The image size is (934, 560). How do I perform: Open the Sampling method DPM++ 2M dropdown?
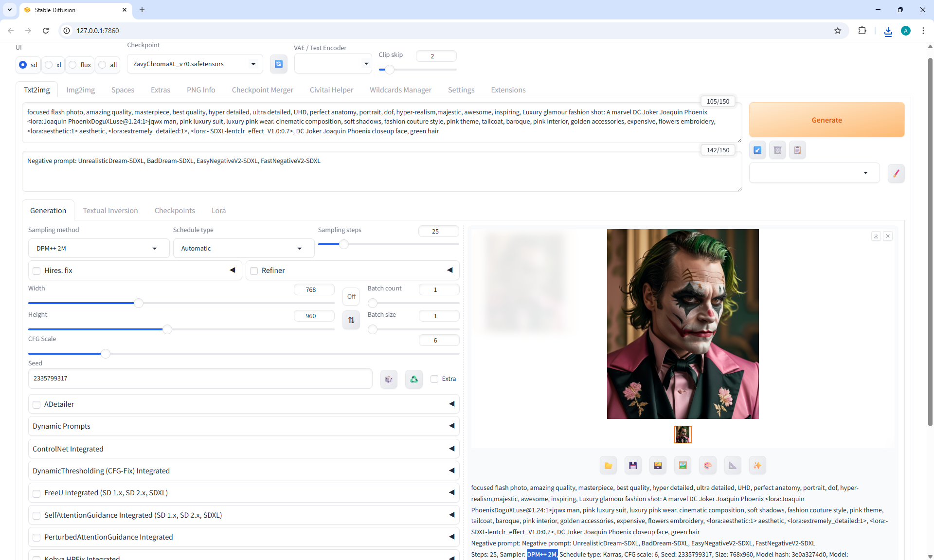(98, 248)
